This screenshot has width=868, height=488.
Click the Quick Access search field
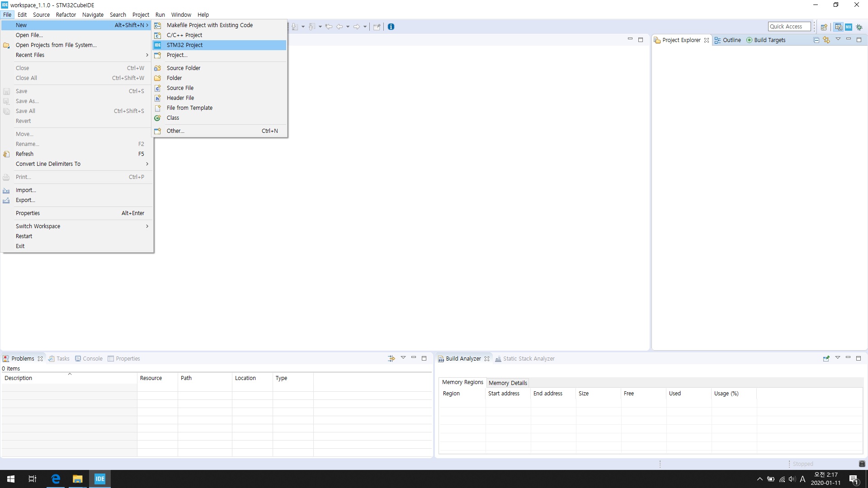pyautogui.click(x=788, y=27)
